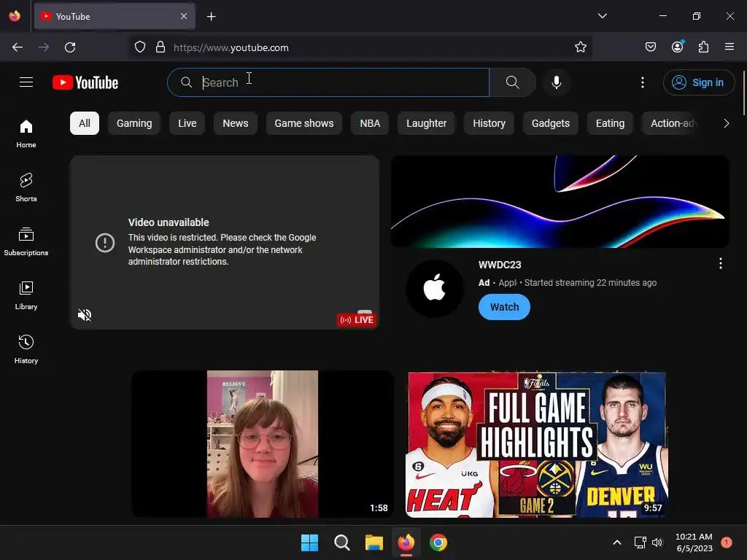Screen dimensions: 747x560
Task: Open a new browser tab
Action: pyautogui.click(x=211, y=17)
